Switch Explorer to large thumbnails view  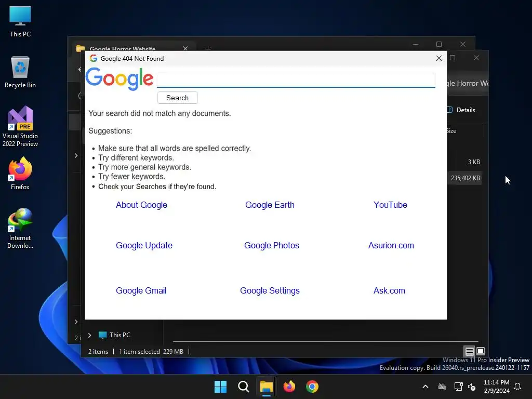(481, 351)
